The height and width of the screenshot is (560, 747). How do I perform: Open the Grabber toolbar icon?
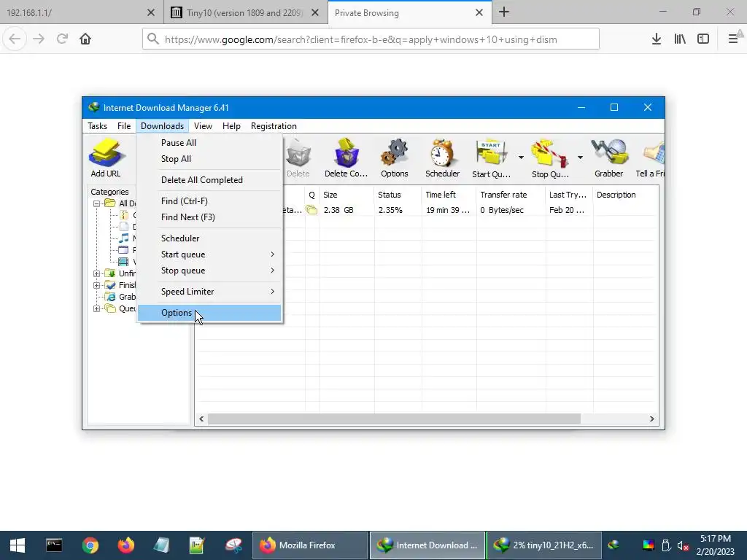609,158
